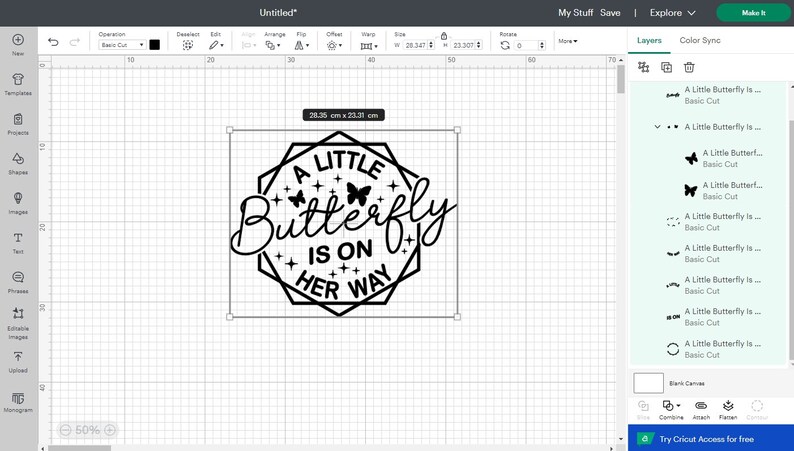Open the Monogram tool
The image size is (794, 451).
(x=18, y=402)
